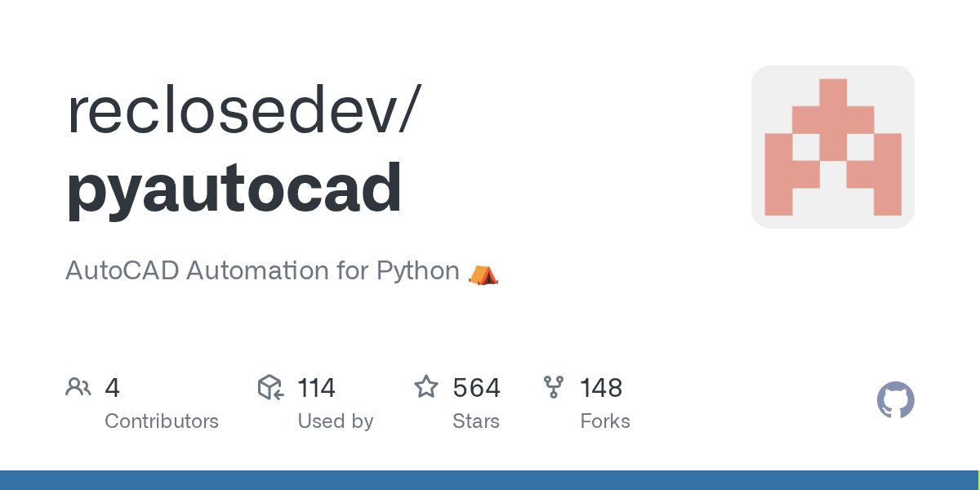The height and width of the screenshot is (490, 980).
Task: Click the blue Python language bar
Action: click(488, 480)
